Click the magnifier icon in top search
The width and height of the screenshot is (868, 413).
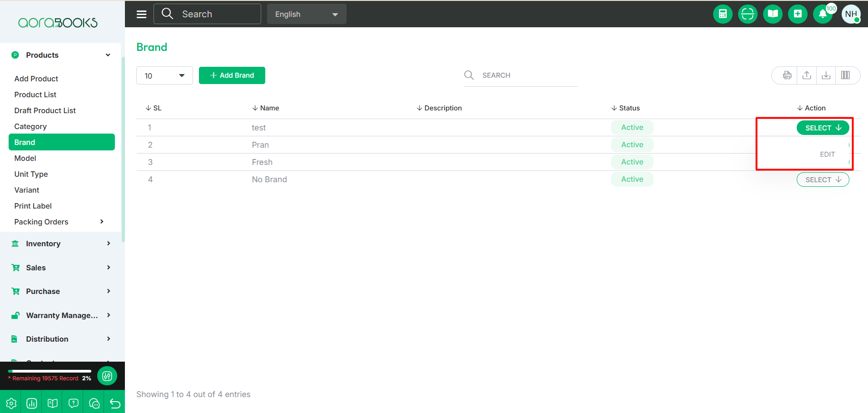167,14
